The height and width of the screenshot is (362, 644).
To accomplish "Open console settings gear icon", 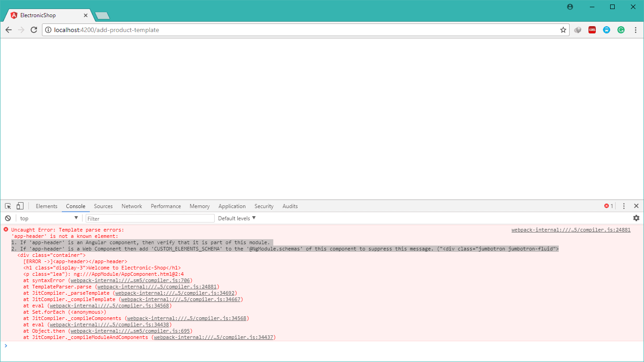I will (636, 218).
